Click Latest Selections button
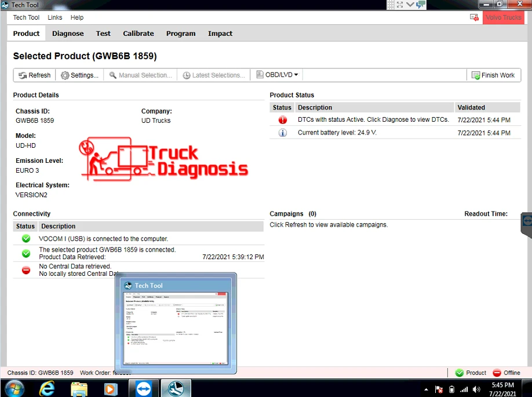 [214, 75]
